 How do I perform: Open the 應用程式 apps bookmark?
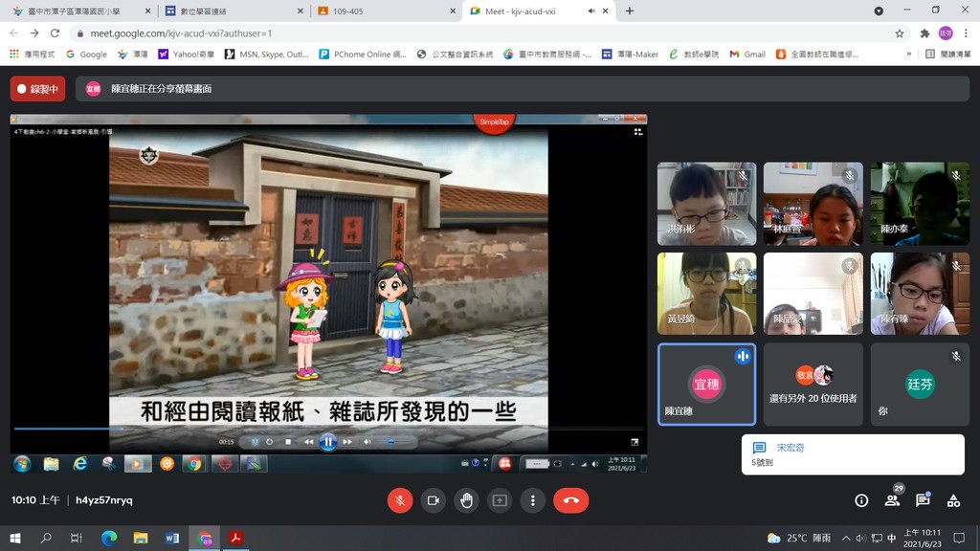click(x=33, y=55)
